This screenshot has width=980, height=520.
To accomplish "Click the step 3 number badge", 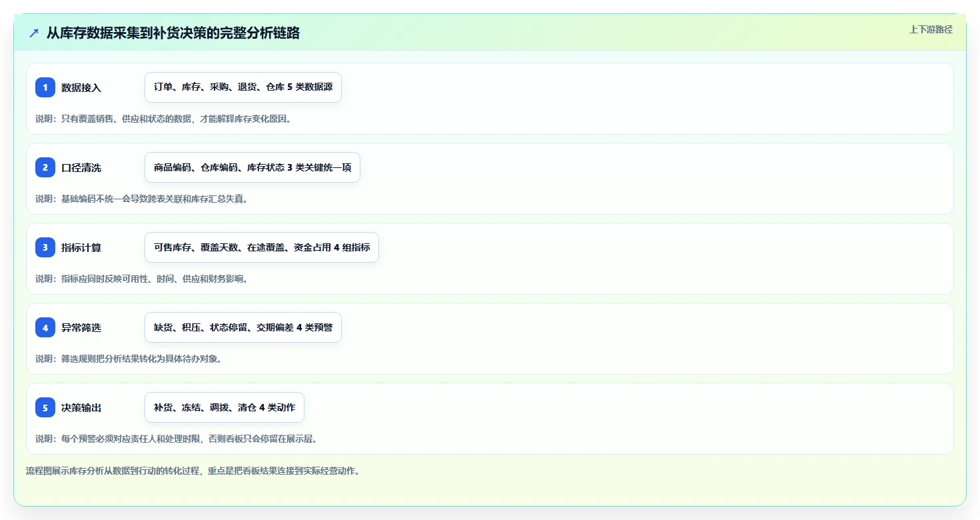I will (x=45, y=247).
